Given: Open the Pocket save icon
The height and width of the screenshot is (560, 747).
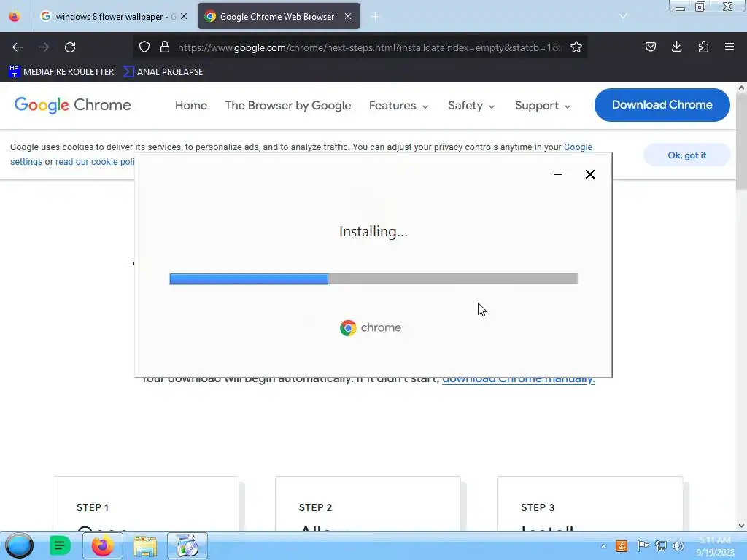Looking at the screenshot, I should pos(650,47).
